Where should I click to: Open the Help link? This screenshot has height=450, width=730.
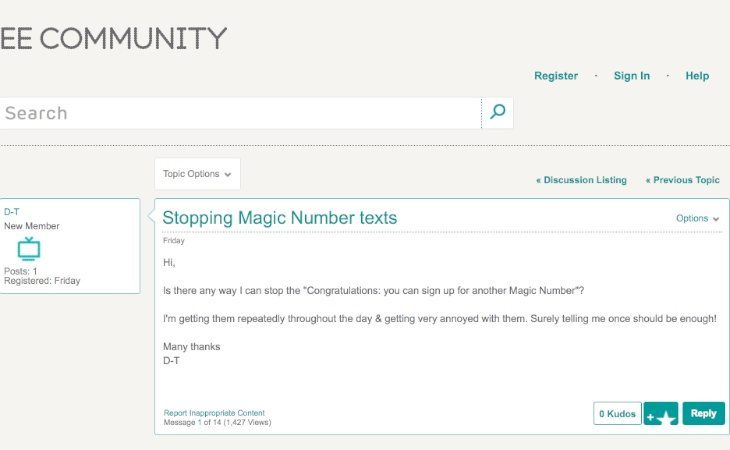click(x=697, y=76)
